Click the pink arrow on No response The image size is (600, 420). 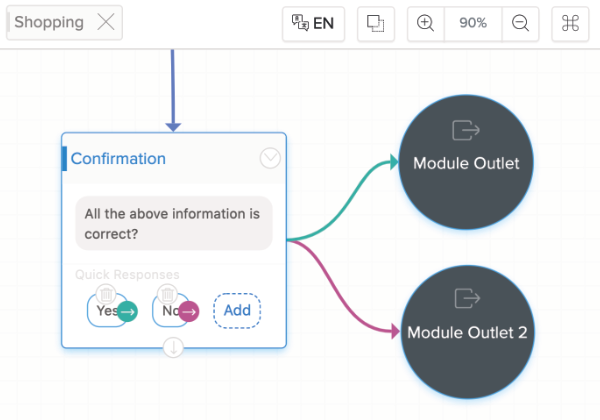pyautogui.click(x=188, y=312)
